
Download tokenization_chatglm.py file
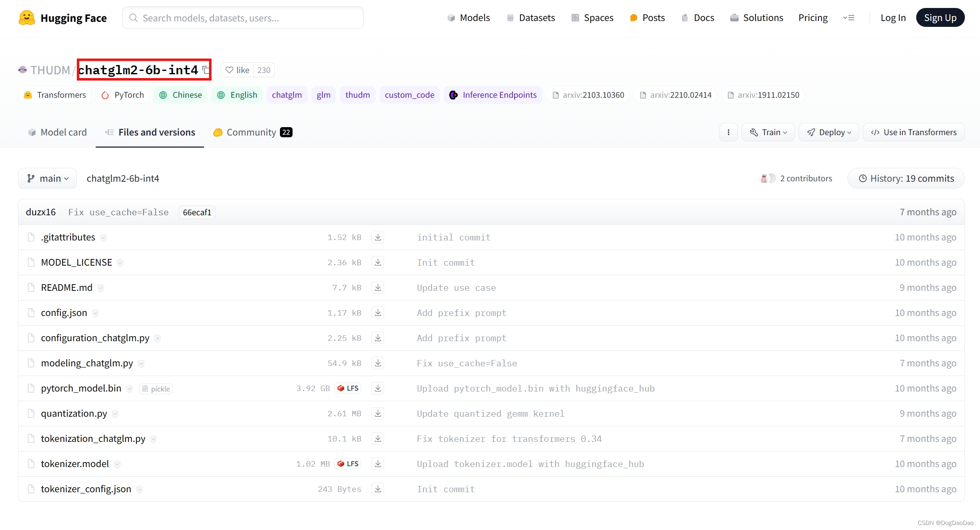click(378, 439)
